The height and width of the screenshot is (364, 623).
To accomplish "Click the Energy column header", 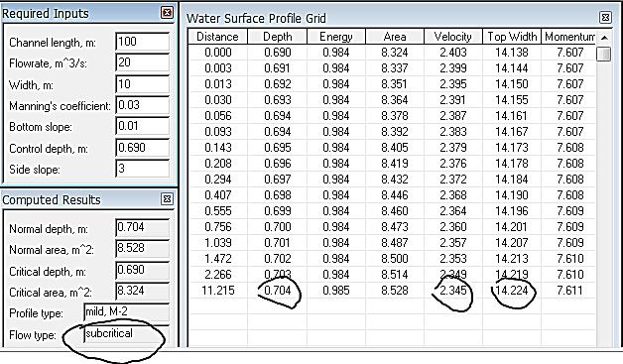I will pyautogui.click(x=336, y=37).
